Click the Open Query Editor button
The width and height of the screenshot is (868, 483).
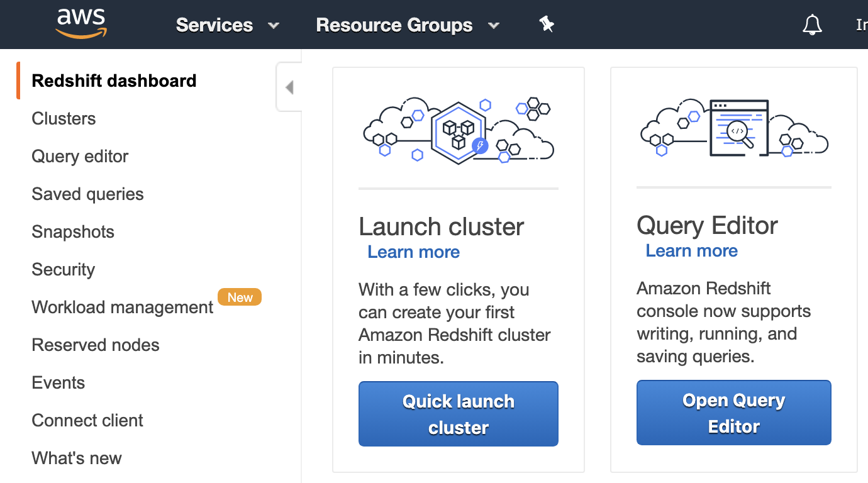point(734,413)
